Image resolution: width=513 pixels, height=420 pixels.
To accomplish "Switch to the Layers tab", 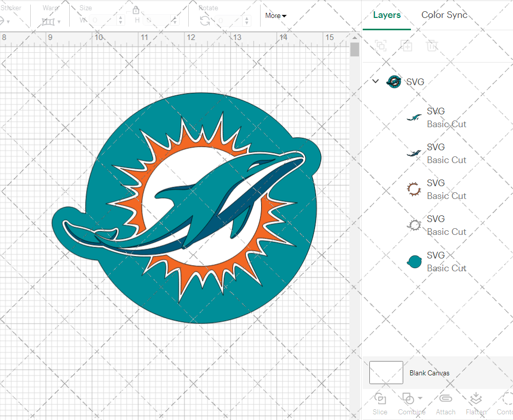I will [x=387, y=15].
